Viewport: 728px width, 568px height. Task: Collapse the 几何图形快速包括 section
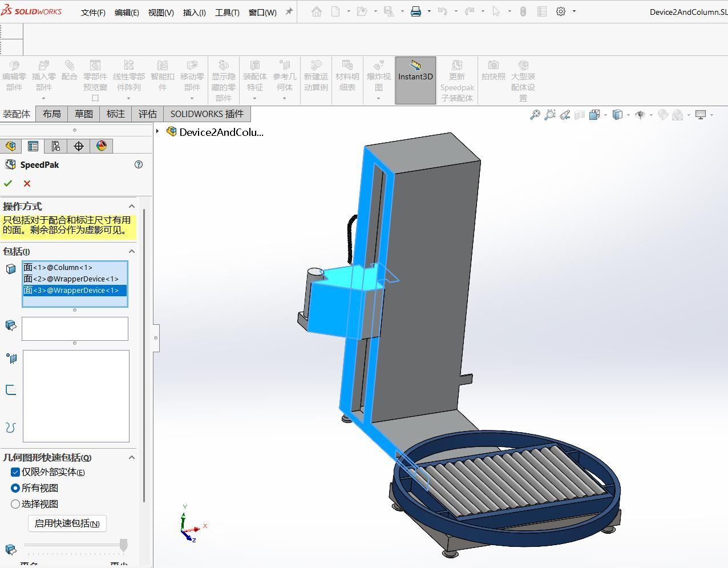pos(132,457)
